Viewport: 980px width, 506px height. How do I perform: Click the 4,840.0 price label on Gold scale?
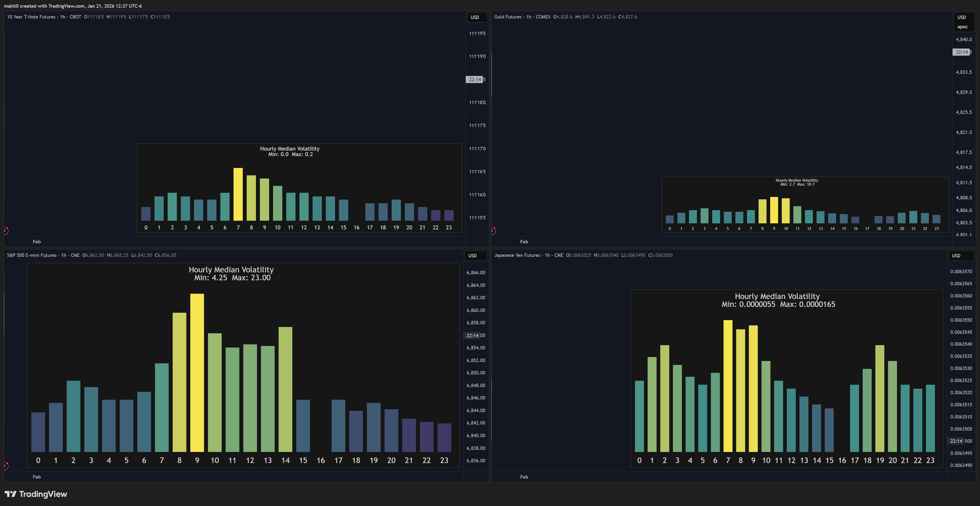pos(964,39)
